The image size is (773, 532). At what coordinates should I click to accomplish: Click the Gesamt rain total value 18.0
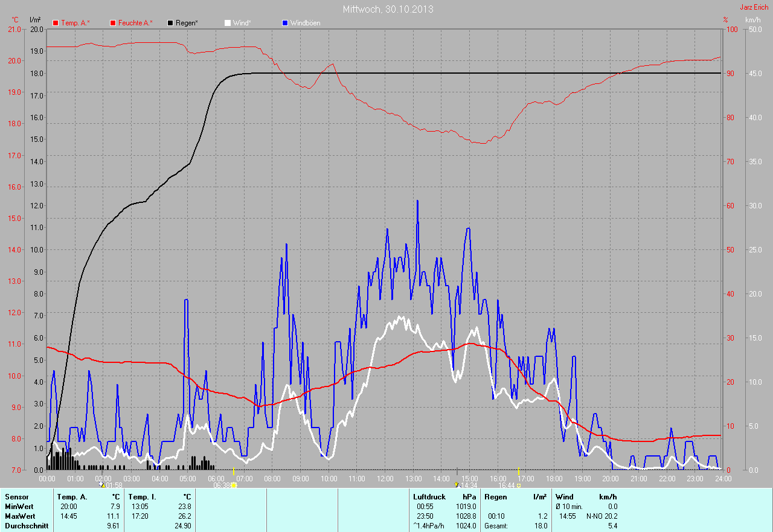pyautogui.click(x=540, y=526)
